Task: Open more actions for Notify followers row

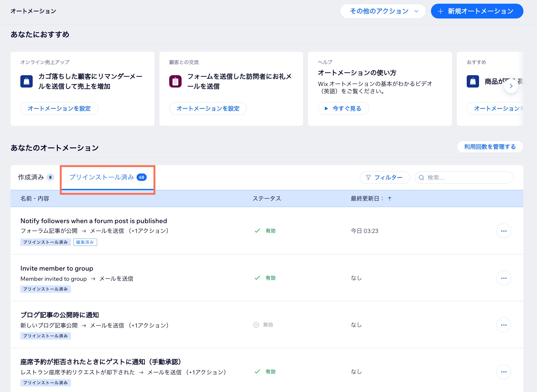Action: [x=504, y=231]
